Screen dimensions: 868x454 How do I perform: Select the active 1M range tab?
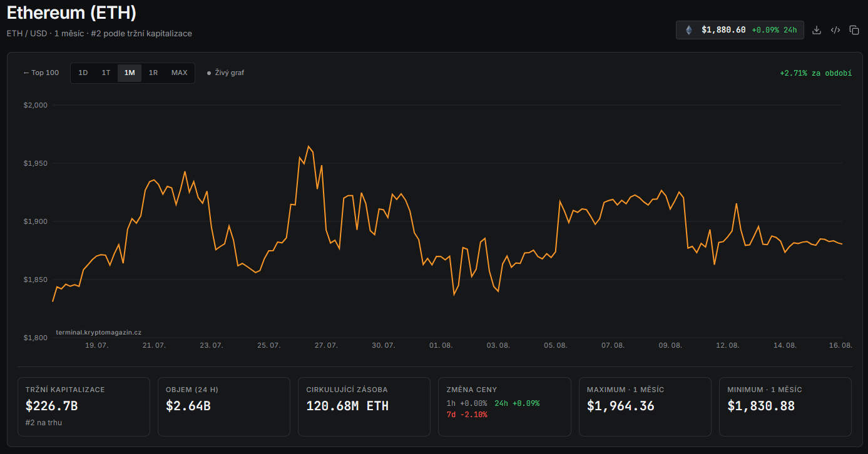(130, 73)
